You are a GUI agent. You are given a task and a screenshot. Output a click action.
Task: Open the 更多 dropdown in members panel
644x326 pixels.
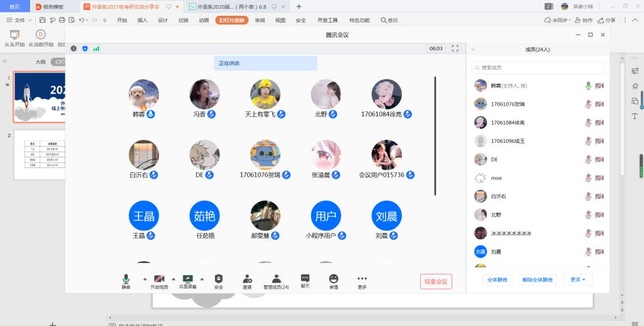(x=578, y=279)
